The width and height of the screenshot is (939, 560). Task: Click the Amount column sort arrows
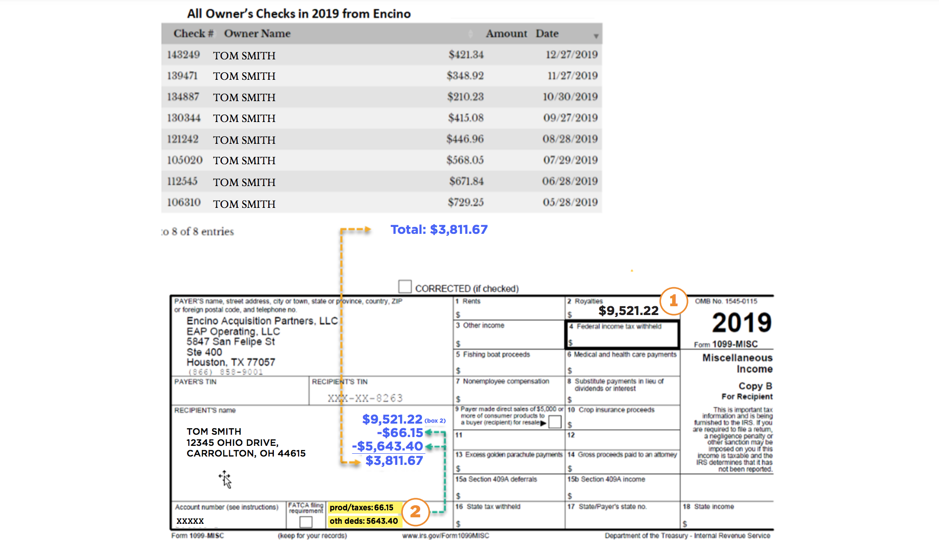[x=471, y=34]
